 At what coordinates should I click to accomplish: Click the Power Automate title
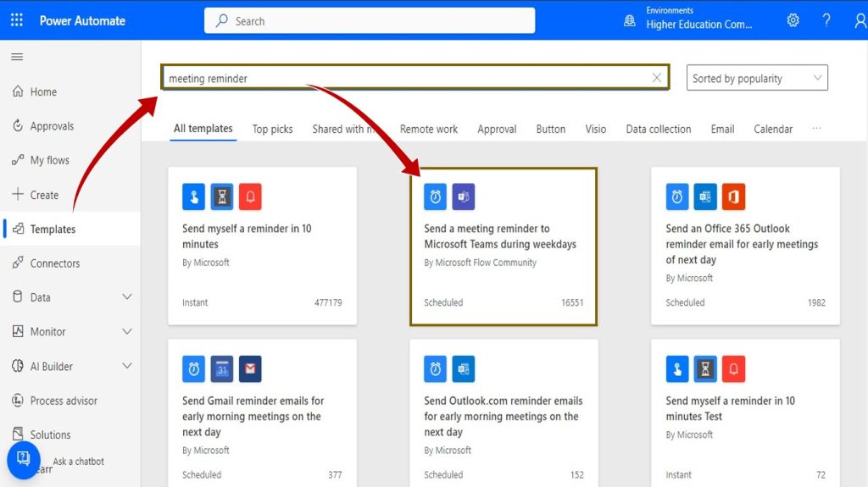click(x=82, y=21)
